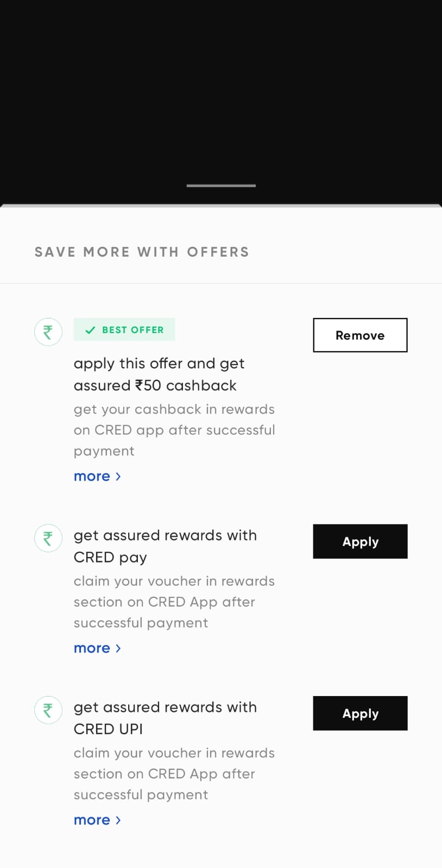Screen dimensions: 442x868
Task: Tap the voucher description under the CRED pay offer
Action: tap(174, 602)
